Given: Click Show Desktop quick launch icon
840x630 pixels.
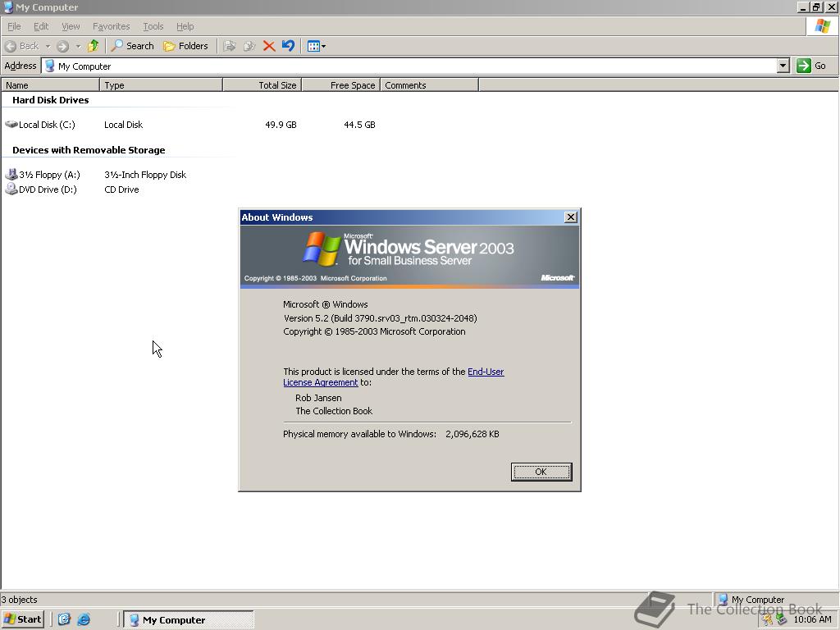Looking at the screenshot, I should [x=64, y=619].
